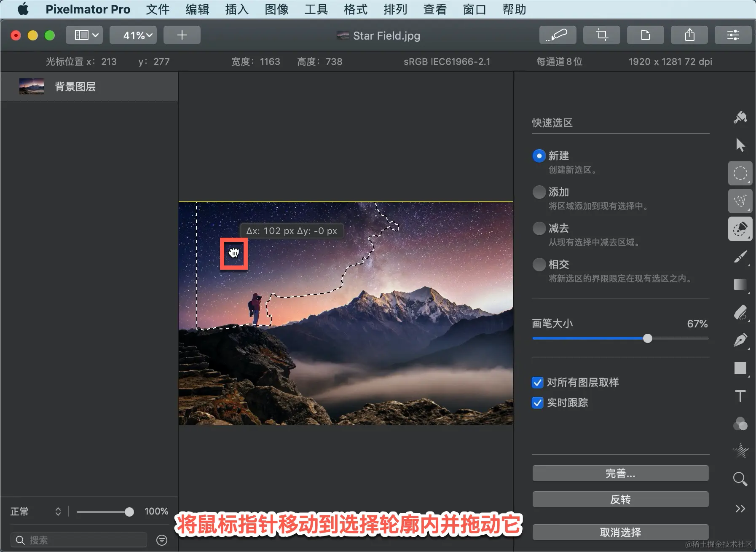This screenshot has height=552, width=756.
Task: Open the 正常 blend mode dropdown
Action: (x=36, y=512)
